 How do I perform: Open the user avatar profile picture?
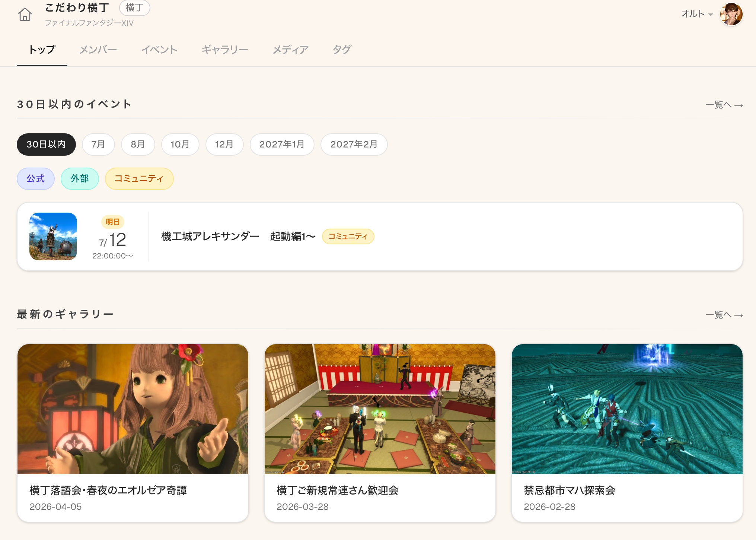point(731,14)
